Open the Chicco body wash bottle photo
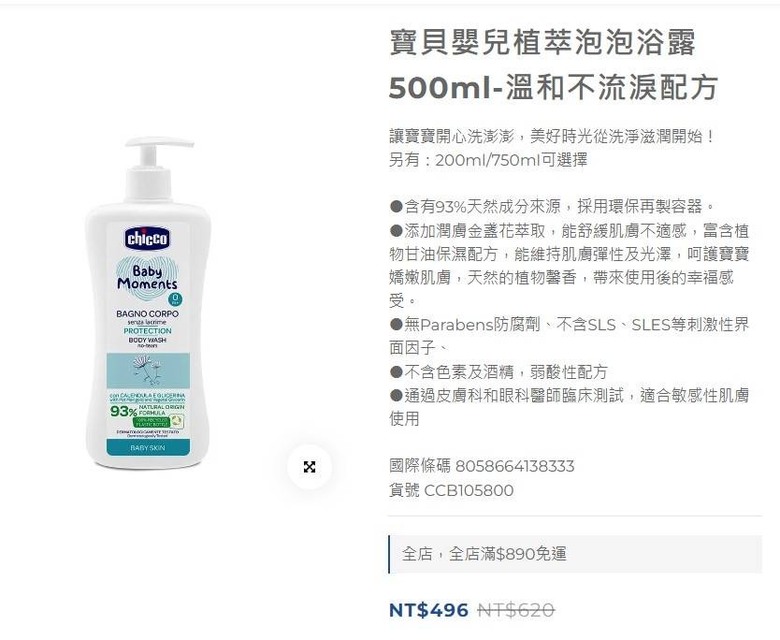780x640 pixels. [x=148, y=303]
